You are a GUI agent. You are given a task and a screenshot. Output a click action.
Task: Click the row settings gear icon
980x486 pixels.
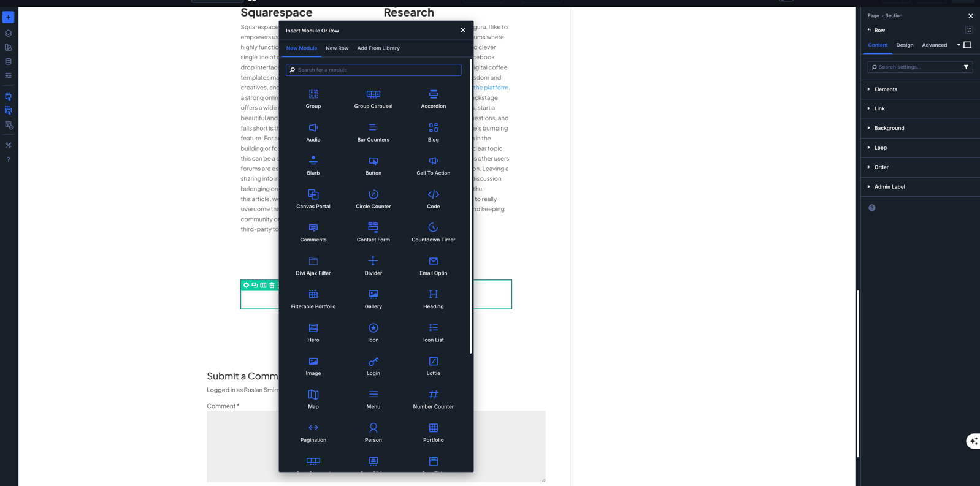click(x=246, y=285)
